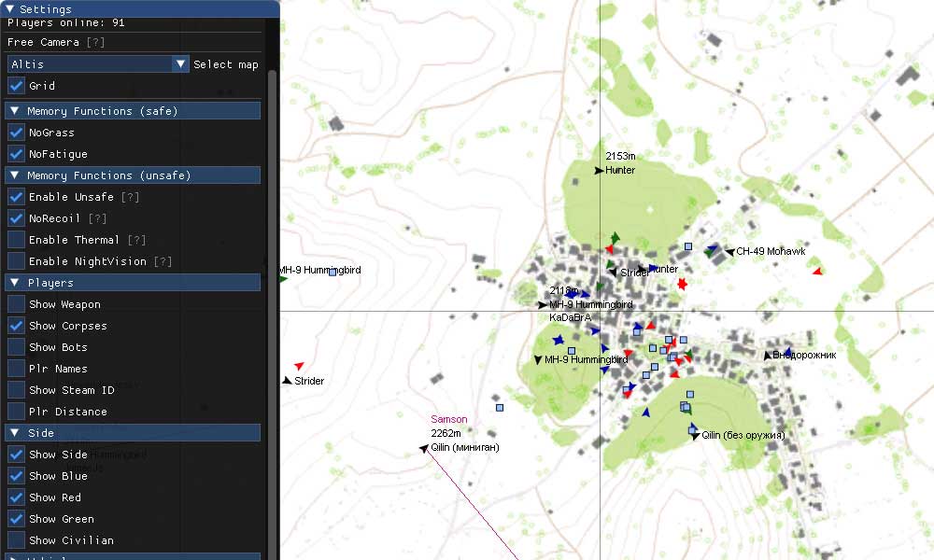Uncheck Show Blue side
Screen dimensions: 934x560
pyautogui.click(x=16, y=475)
